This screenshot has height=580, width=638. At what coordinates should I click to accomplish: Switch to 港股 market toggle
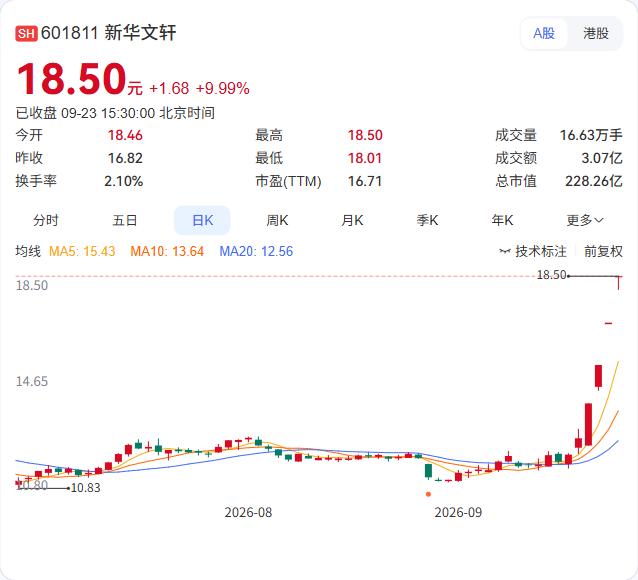click(x=596, y=33)
